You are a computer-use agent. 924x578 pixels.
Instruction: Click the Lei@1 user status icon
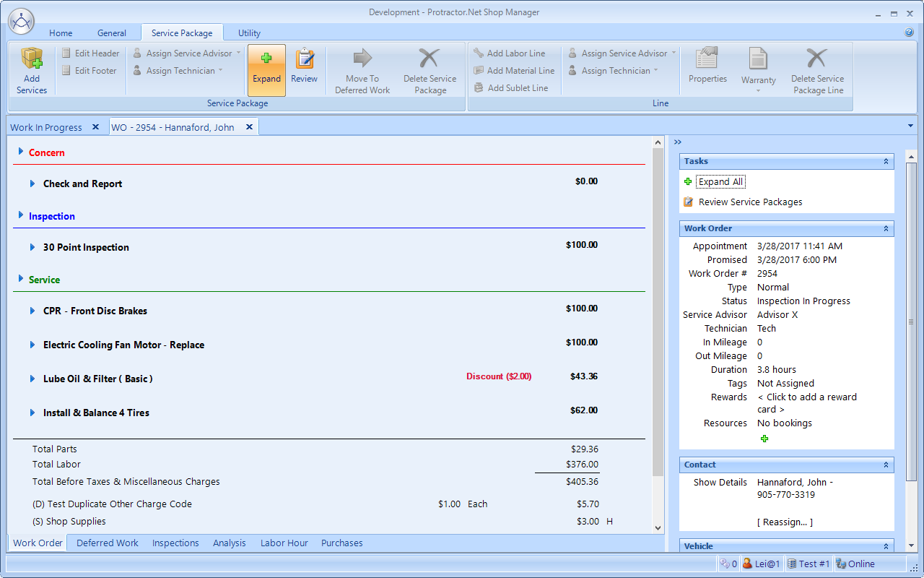(762, 564)
